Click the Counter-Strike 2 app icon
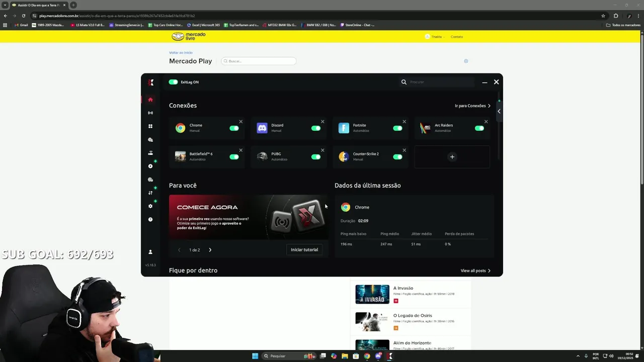The height and width of the screenshot is (362, 644). tap(344, 157)
